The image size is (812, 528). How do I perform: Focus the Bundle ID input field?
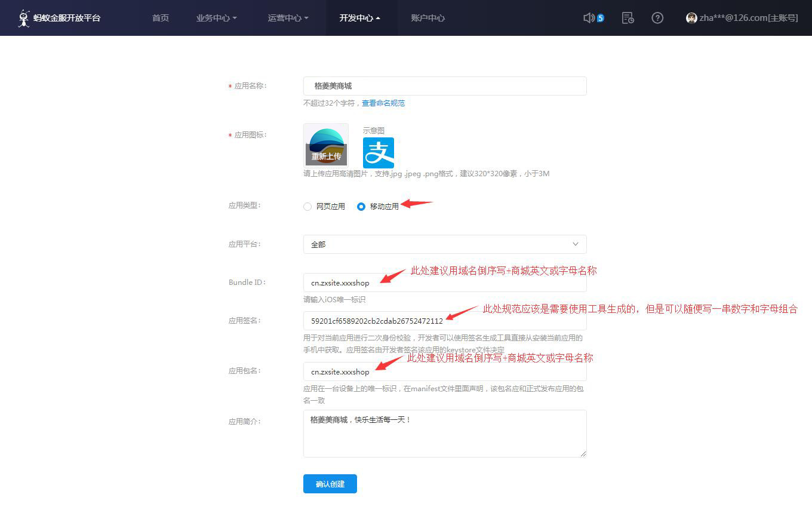click(445, 283)
